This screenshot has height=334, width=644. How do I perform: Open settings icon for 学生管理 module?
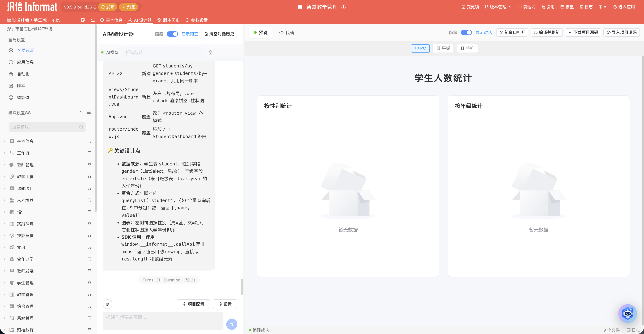point(89,282)
